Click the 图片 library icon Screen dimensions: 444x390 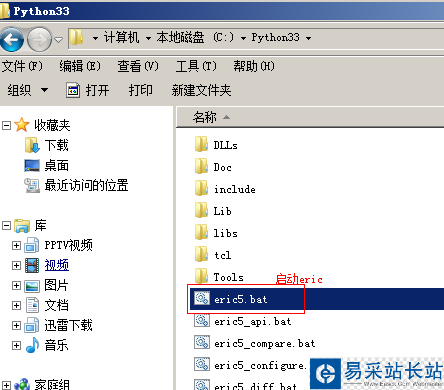(32, 286)
